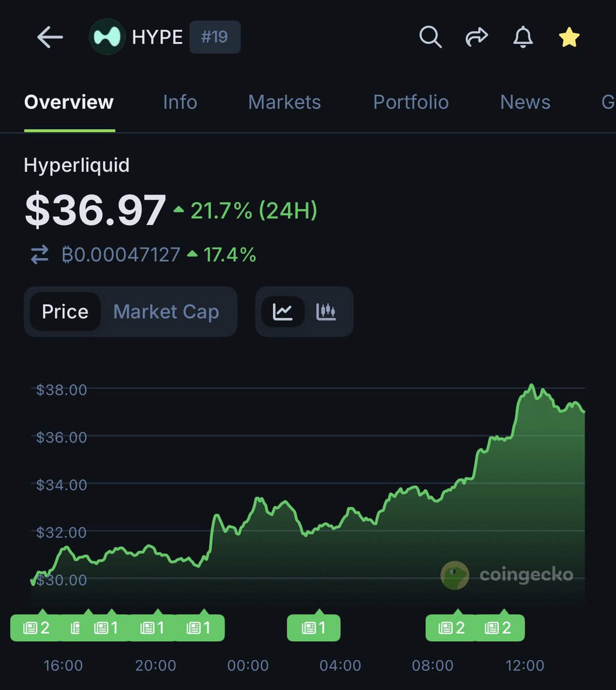The image size is (616, 690).
Task: Open price alert bell icon
Action: pos(523,37)
